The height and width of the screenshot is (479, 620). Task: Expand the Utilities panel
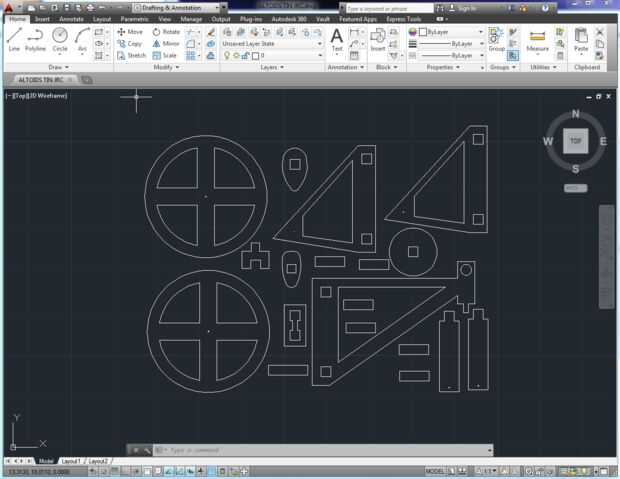click(x=543, y=67)
